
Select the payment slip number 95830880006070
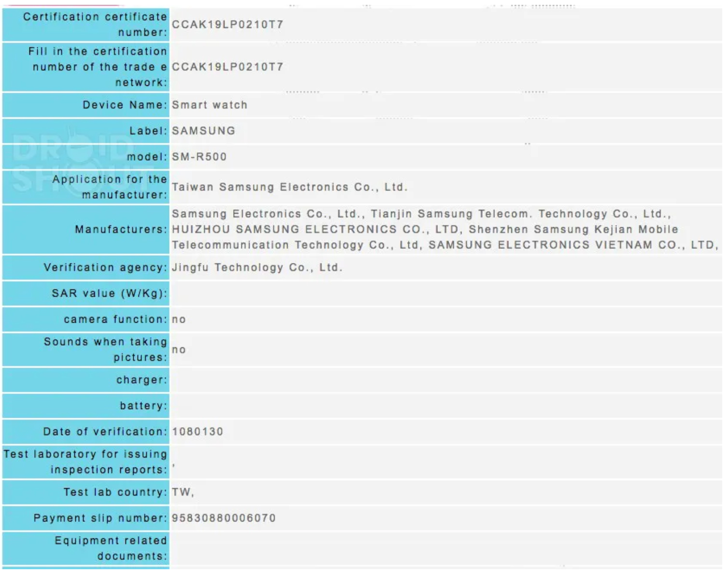(224, 518)
